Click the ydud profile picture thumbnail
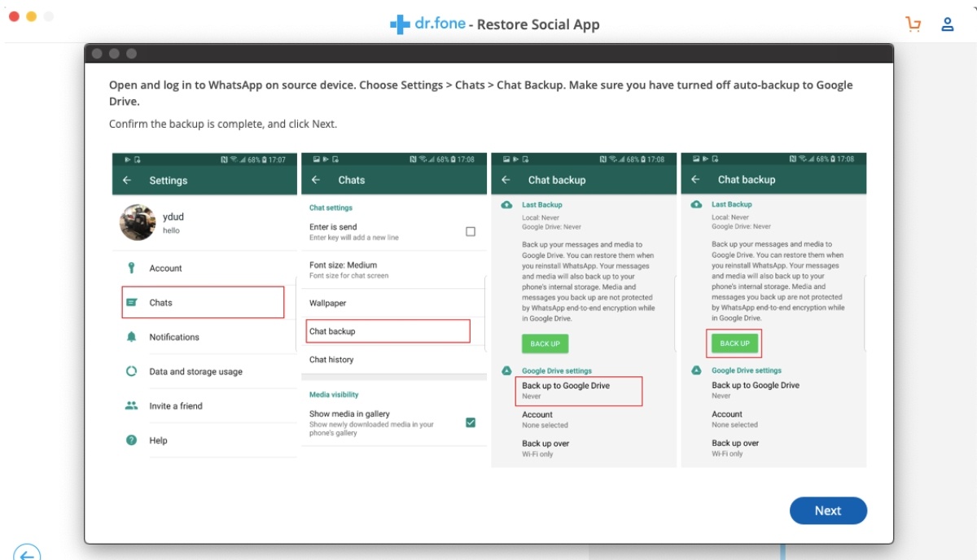Screen dimensions: 977x560 [x=138, y=222]
